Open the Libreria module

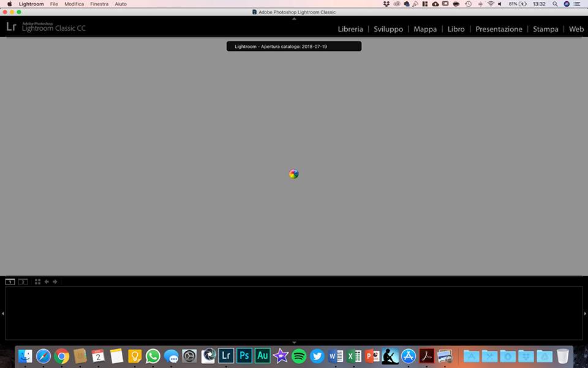[350, 29]
